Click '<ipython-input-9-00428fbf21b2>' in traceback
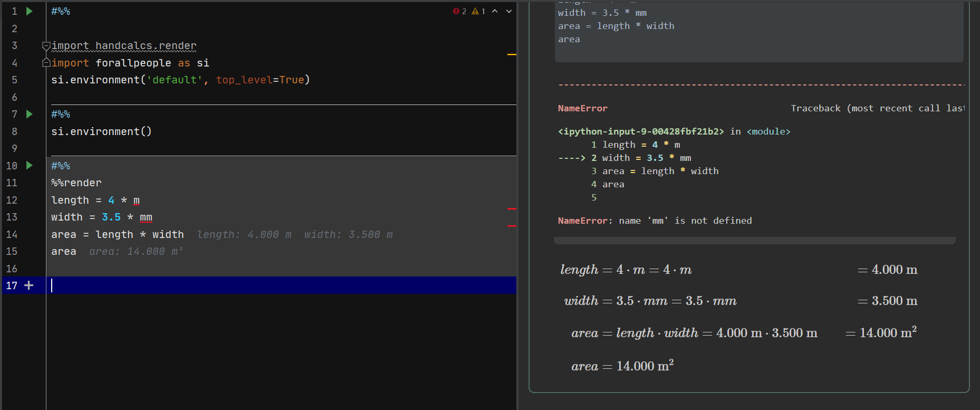This screenshot has height=410, width=980. coord(641,131)
